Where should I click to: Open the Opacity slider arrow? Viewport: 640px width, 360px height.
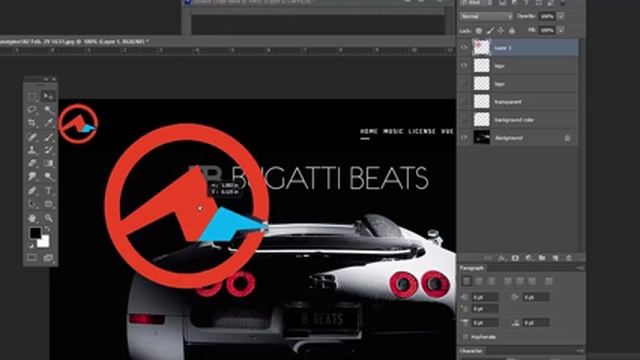(x=561, y=16)
